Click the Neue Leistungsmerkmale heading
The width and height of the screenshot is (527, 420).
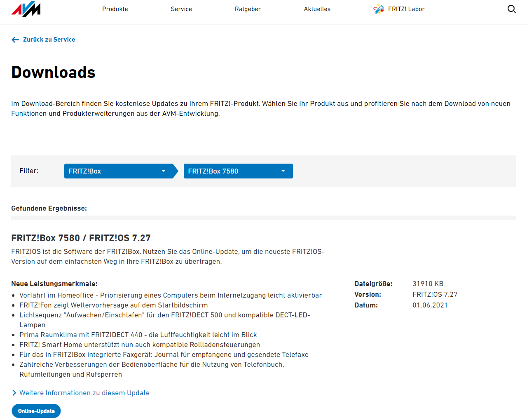pyautogui.click(x=54, y=284)
